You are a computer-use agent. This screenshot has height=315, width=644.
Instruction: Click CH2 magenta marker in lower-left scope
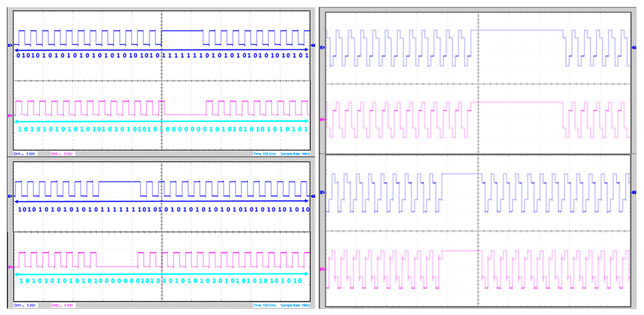coord(10,267)
